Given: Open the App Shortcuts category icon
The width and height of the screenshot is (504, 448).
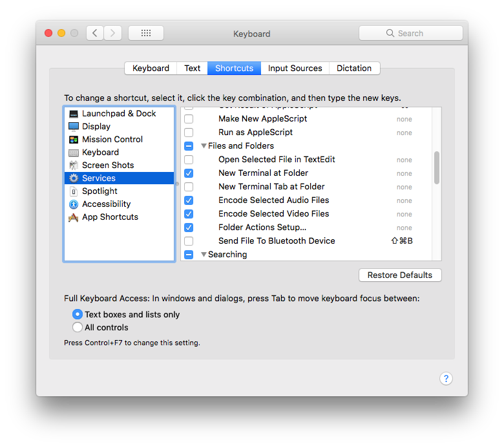Looking at the screenshot, I should tap(74, 217).
